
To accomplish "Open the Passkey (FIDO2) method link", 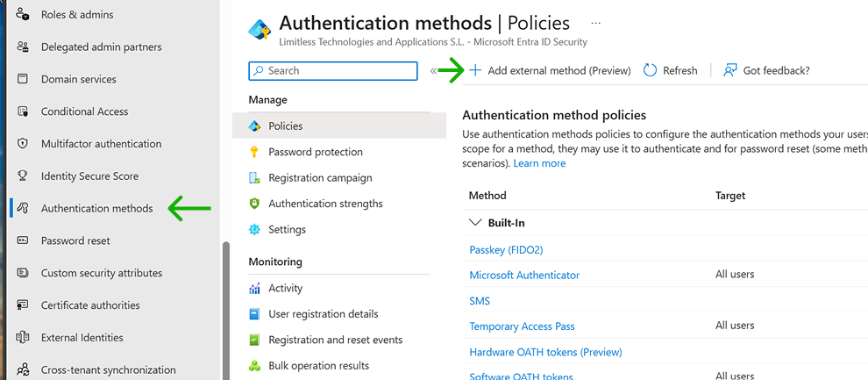I will tap(506, 250).
